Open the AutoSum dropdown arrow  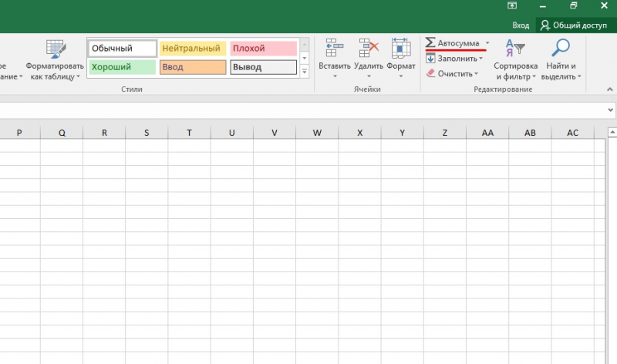click(487, 43)
